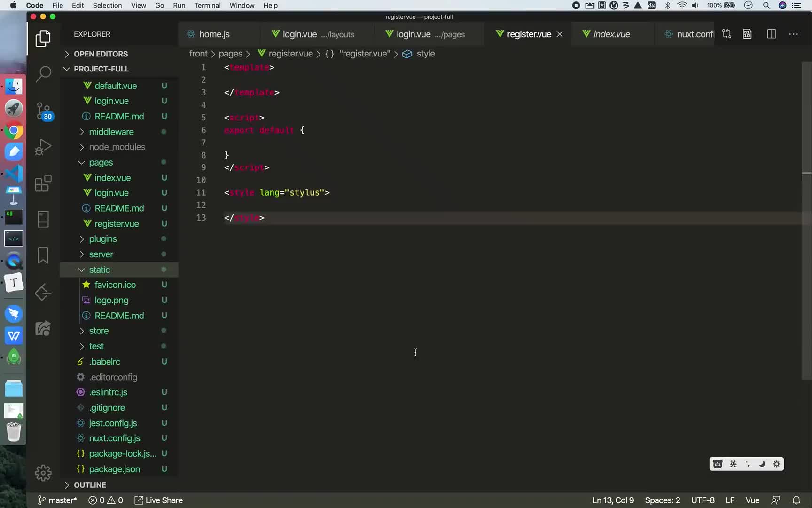The image size is (812, 508).
Task: Open Finder from the dock
Action: [14, 87]
